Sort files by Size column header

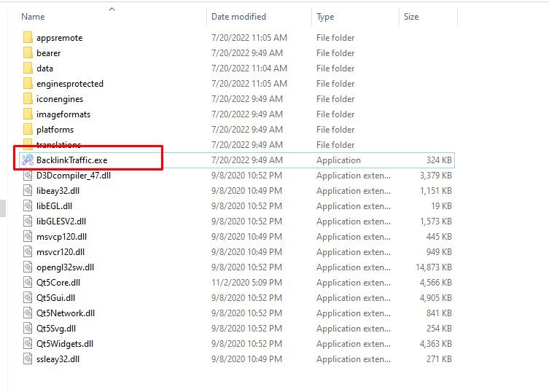pyautogui.click(x=411, y=17)
